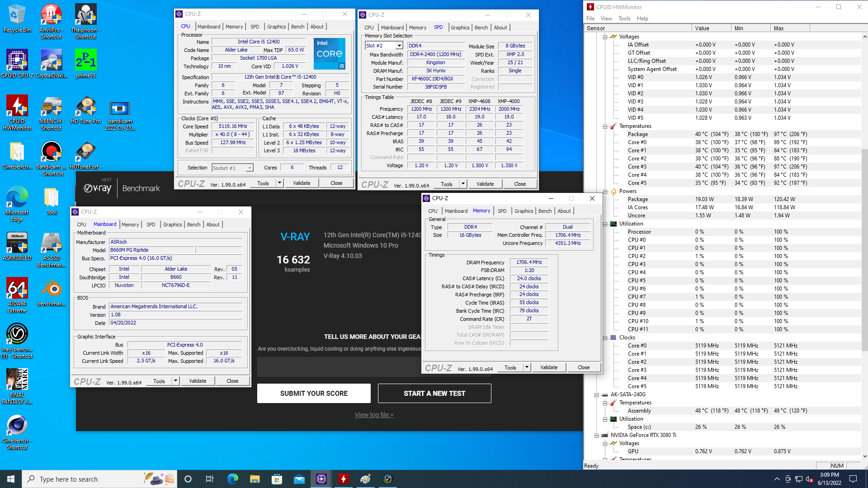This screenshot has width=868, height=488.
Task: Select SPD tab in CPU-Z Mainboard window
Action: (151, 225)
